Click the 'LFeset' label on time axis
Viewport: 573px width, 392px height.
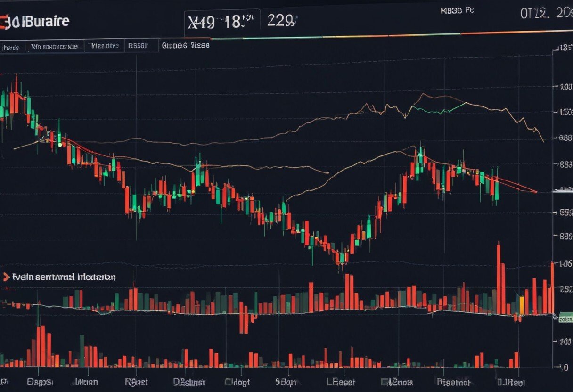[341, 382]
